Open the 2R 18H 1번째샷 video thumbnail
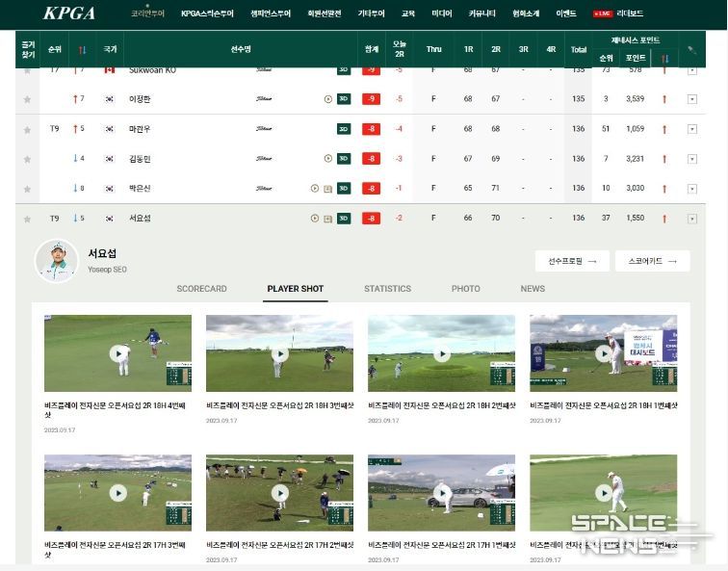This screenshot has height=571, width=728. pos(603,352)
